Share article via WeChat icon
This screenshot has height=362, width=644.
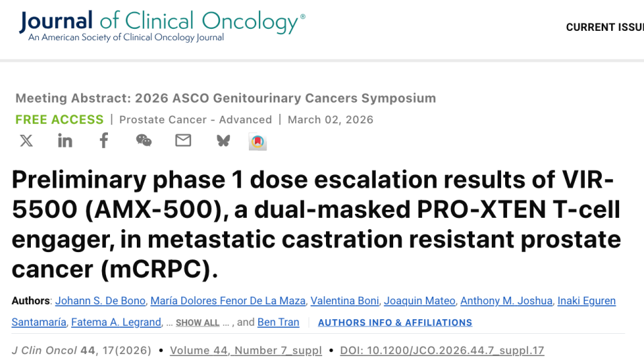click(144, 141)
